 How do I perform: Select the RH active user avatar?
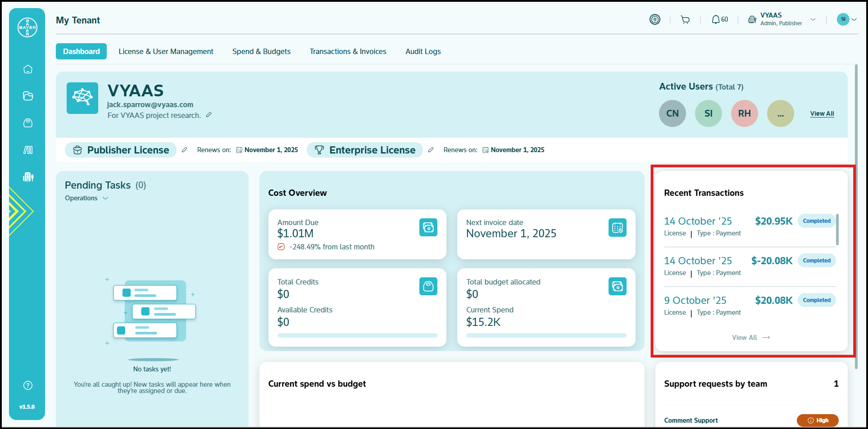click(x=744, y=113)
